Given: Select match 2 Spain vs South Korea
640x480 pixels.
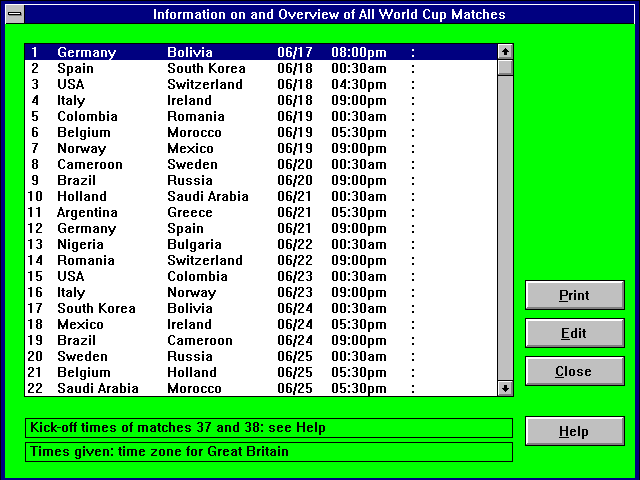Looking at the screenshot, I should click(x=261, y=68).
